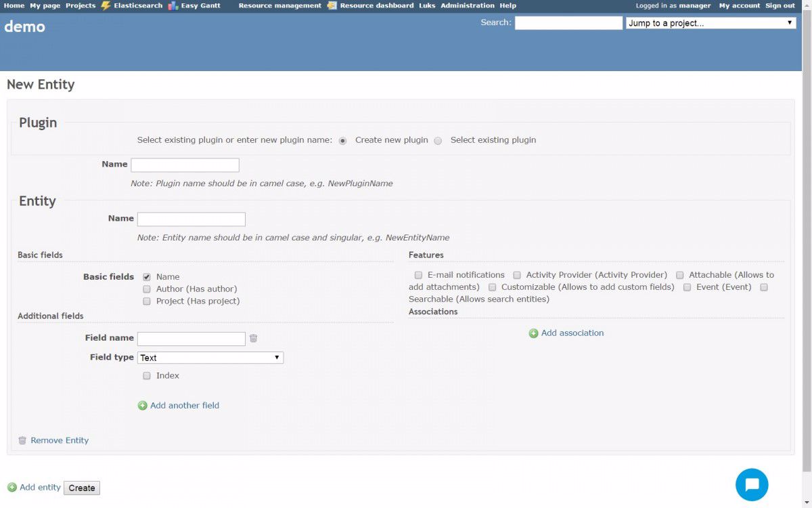Tick the E-mail notifications feature checkbox

point(418,275)
